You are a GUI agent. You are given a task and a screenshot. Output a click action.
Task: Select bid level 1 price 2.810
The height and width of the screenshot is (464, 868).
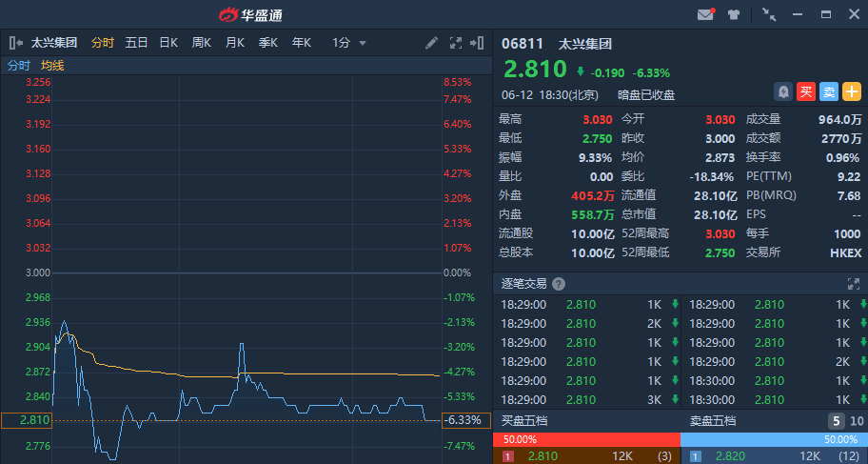click(x=543, y=456)
